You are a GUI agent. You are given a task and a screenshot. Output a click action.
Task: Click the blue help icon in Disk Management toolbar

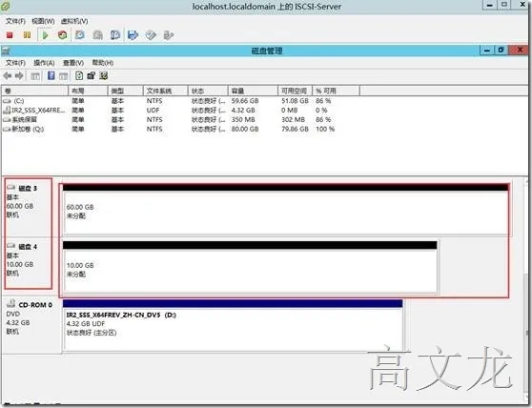pyautogui.click(x=51, y=75)
